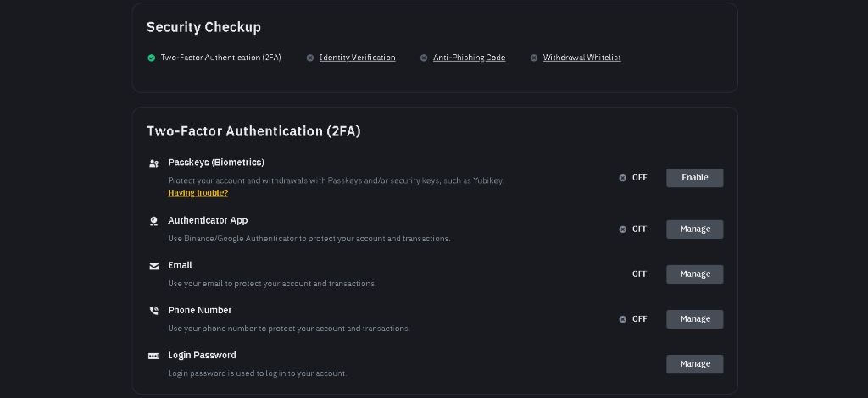The width and height of the screenshot is (868, 398).
Task: Open the Identity Verification link
Action: coord(357,58)
